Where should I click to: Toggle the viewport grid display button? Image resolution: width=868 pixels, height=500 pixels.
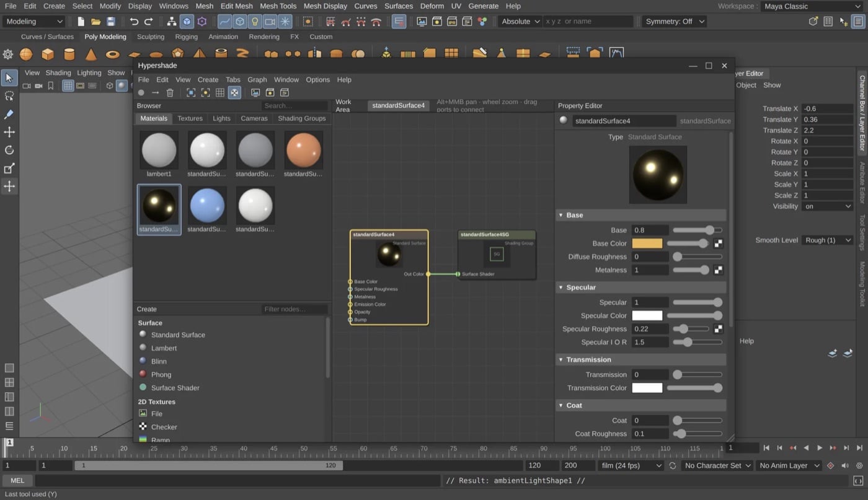click(x=68, y=86)
